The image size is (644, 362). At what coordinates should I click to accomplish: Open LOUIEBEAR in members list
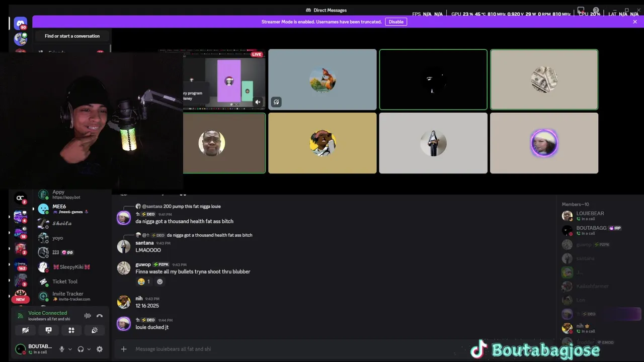coord(600,216)
